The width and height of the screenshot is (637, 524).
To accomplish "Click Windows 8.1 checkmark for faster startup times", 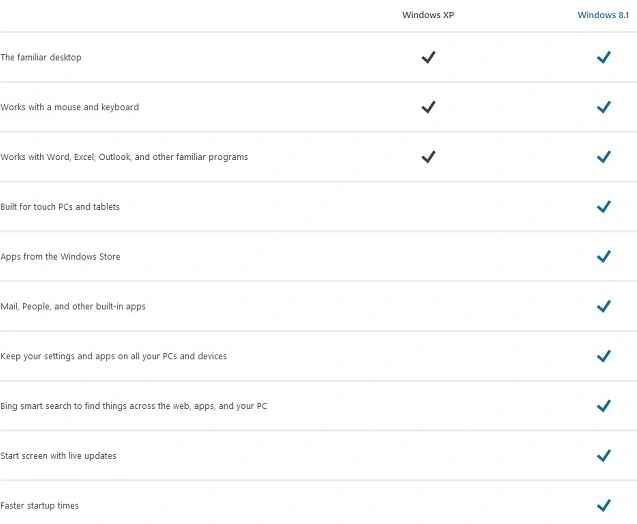I will [603, 505].
